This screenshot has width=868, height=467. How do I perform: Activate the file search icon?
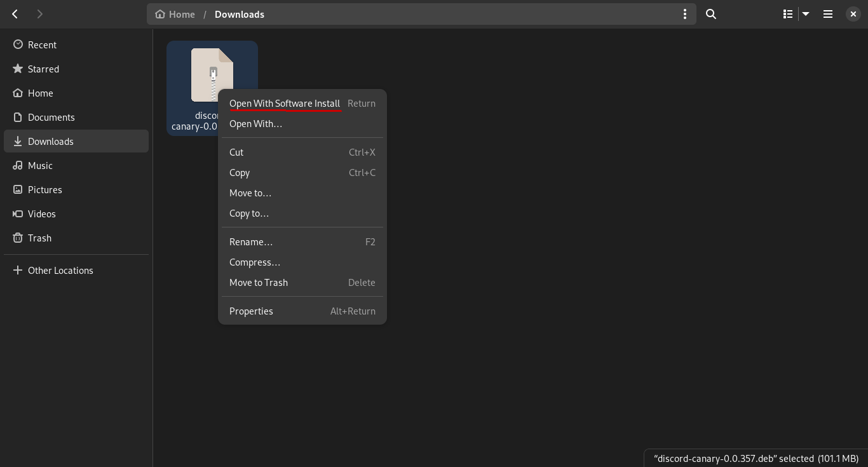tap(710, 14)
